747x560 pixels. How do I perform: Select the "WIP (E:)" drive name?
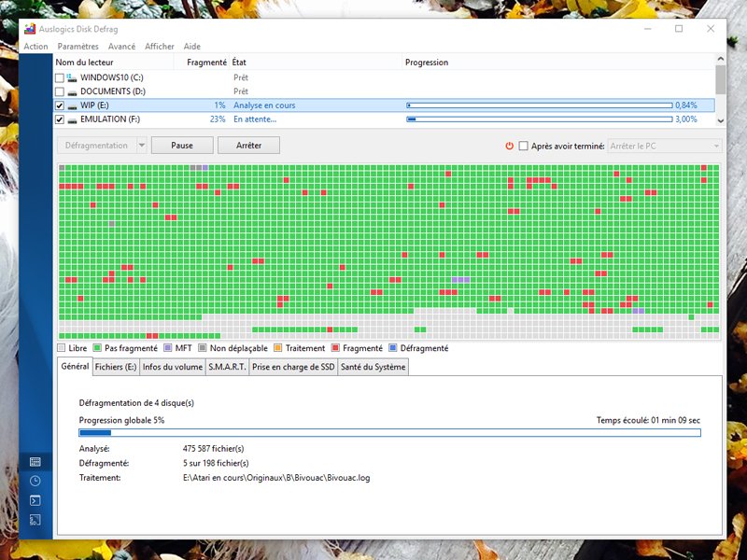(x=94, y=105)
